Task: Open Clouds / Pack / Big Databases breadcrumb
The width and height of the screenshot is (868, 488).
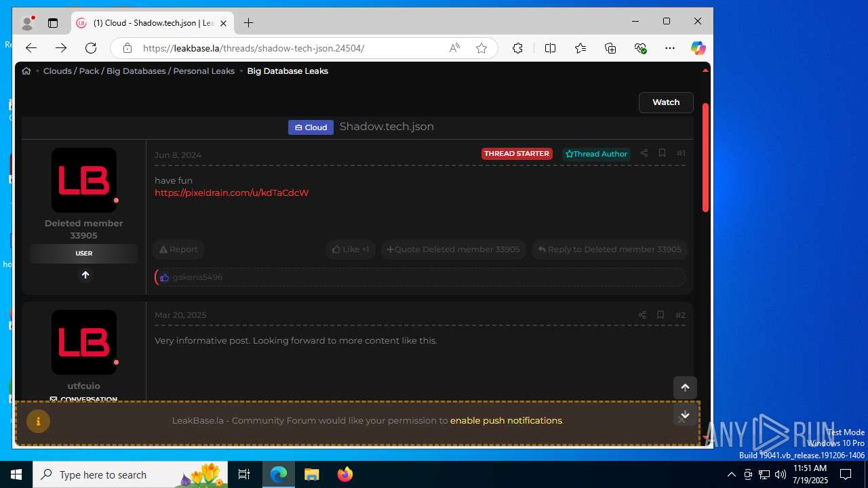Action: (139, 70)
